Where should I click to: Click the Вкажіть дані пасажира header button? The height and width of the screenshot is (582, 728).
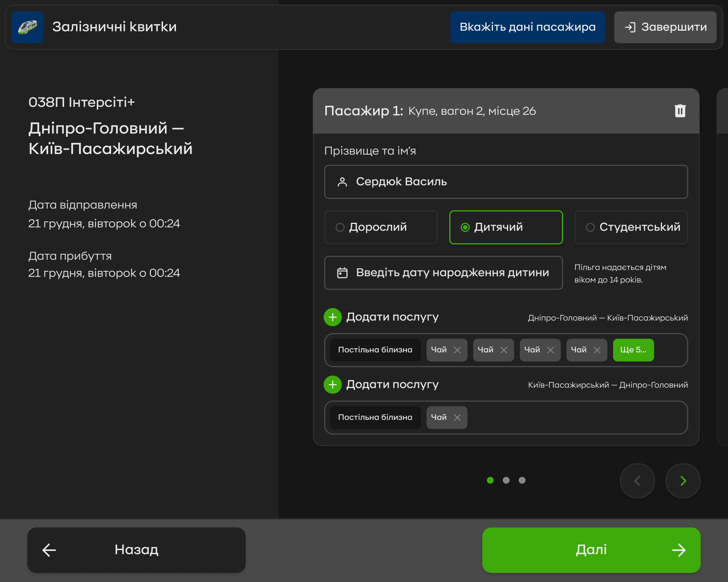(527, 27)
